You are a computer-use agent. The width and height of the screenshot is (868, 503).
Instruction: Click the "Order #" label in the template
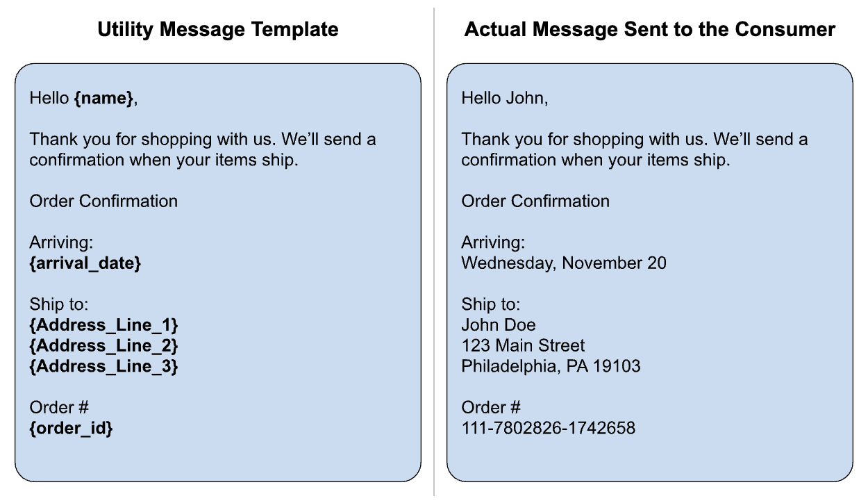click(59, 407)
